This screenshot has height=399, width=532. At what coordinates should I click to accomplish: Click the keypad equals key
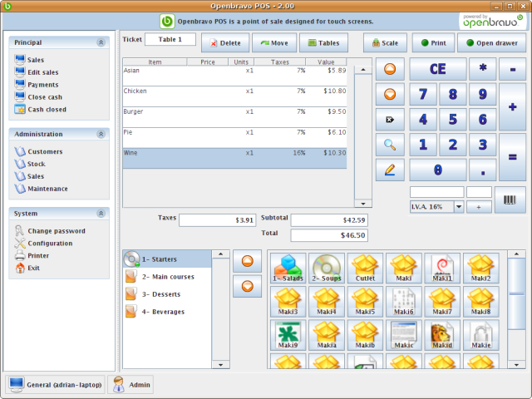coord(512,157)
